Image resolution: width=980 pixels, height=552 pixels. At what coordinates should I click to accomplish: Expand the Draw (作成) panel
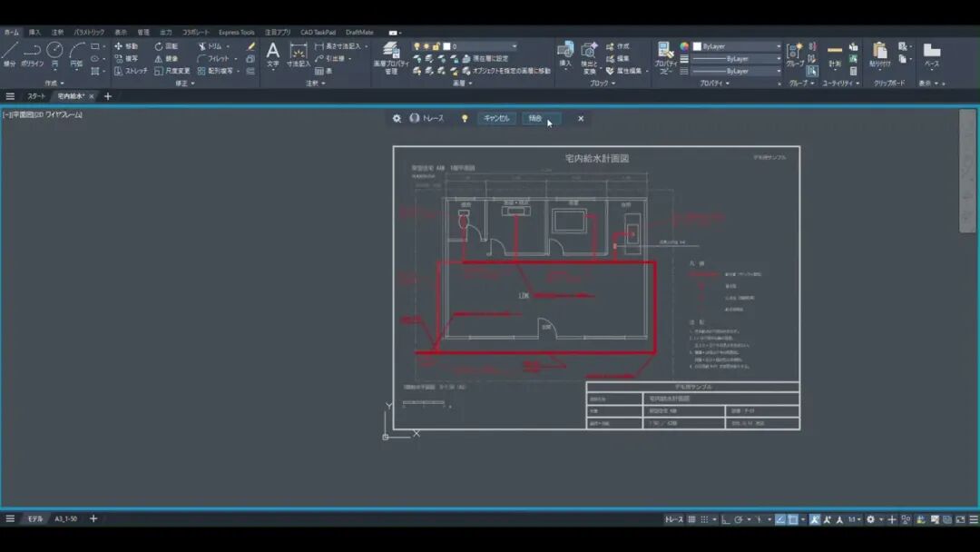pos(54,84)
